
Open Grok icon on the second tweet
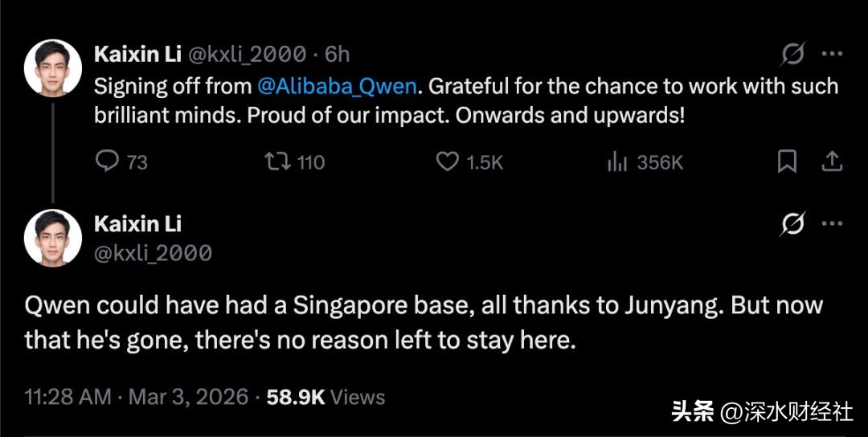pyautogui.click(x=792, y=223)
